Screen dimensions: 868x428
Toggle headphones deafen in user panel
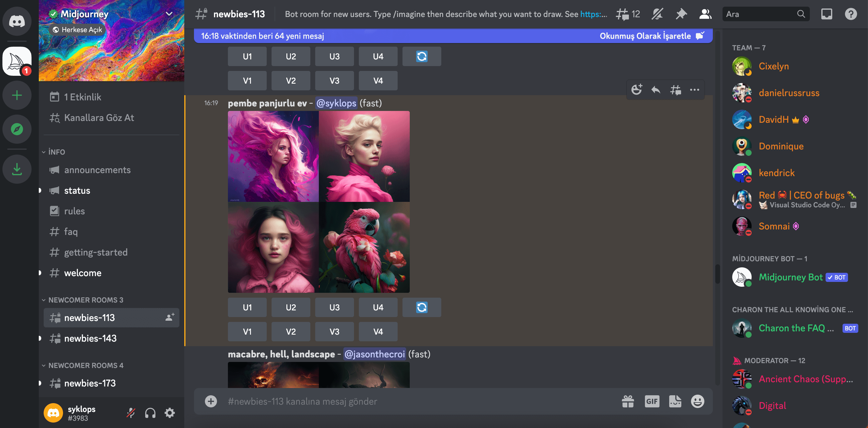(x=150, y=413)
